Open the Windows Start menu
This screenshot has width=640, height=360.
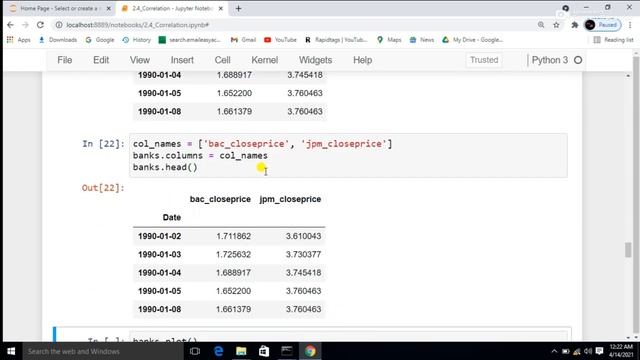pyautogui.click(x=11, y=351)
